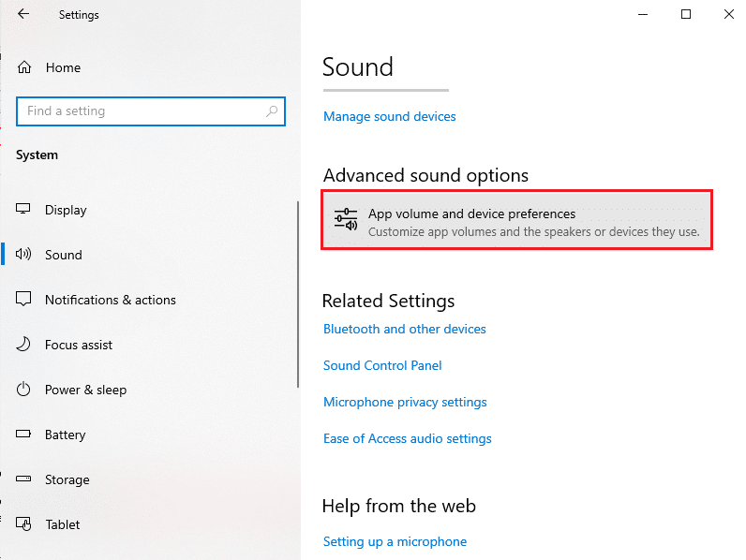Click the Notifications & actions icon
746x560 pixels.
[x=25, y=300]
